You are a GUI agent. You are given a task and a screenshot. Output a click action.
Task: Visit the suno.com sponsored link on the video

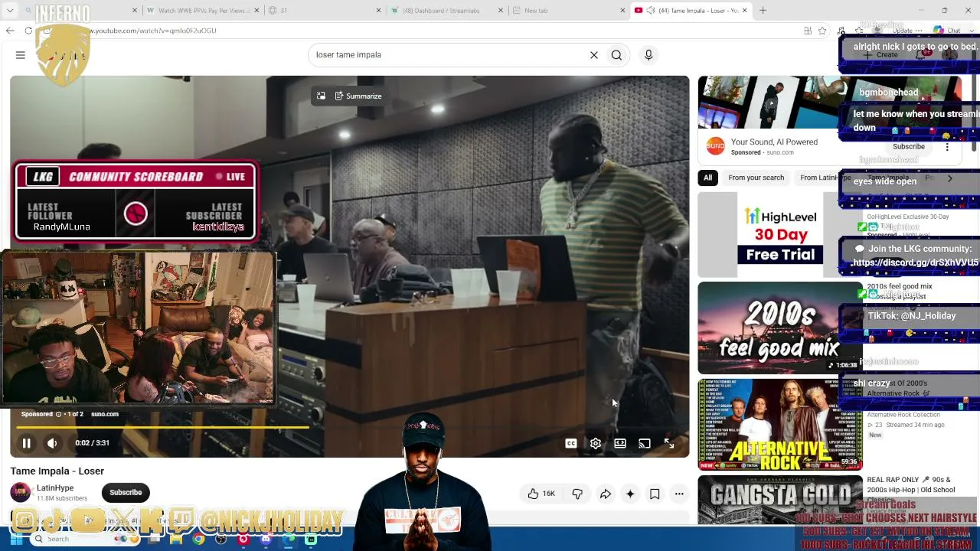tap(105, 414)
